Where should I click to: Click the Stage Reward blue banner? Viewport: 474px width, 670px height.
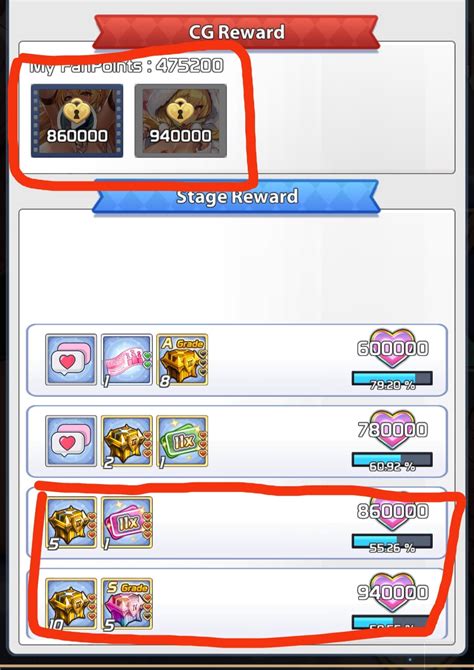click(x=236, y=197)
